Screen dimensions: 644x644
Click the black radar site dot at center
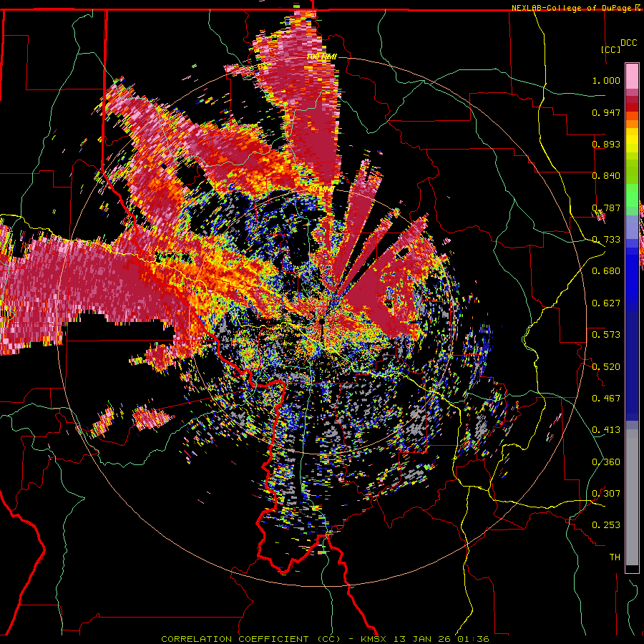[322, 321]
